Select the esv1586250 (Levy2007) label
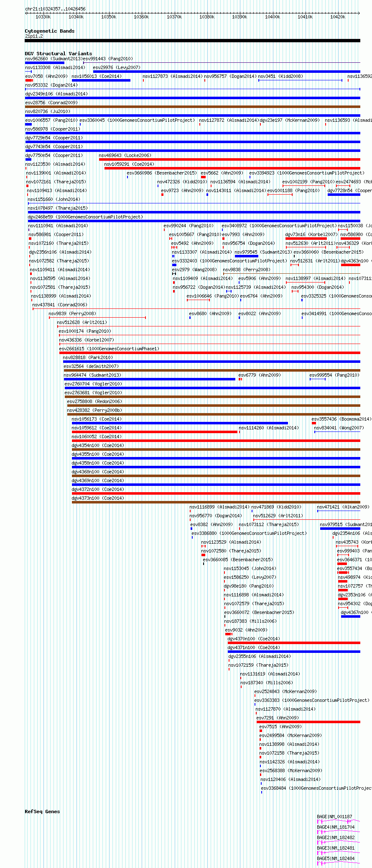Screen dimensions: 372x868 (250, 578)
